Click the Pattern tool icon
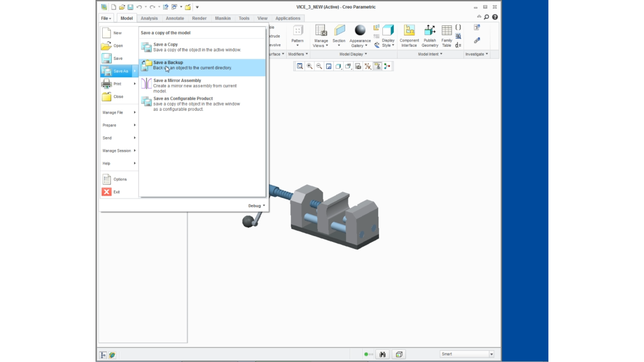Screen dimensions: 644x362 coord(298,31)
